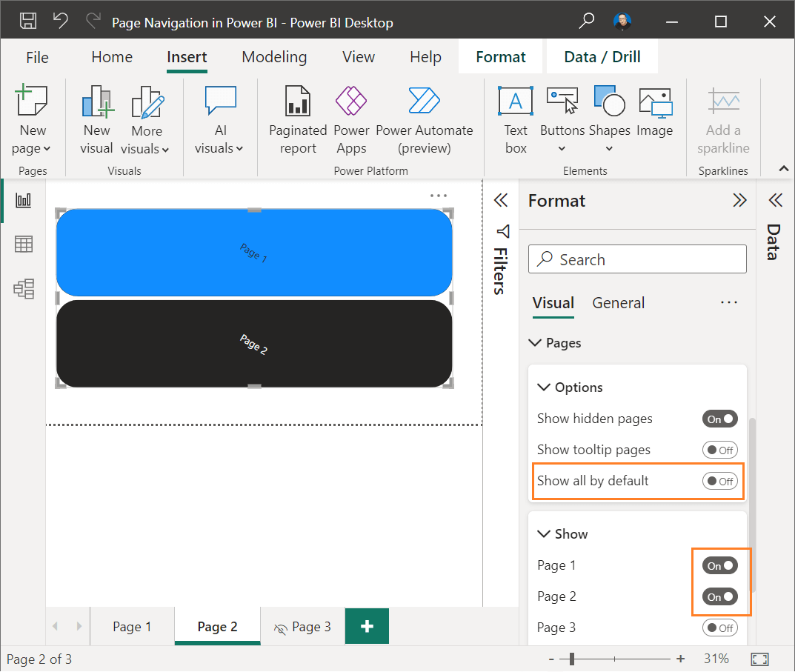Insert a Power Apps visual
795x672 pixels.
(x=351, y=119)
